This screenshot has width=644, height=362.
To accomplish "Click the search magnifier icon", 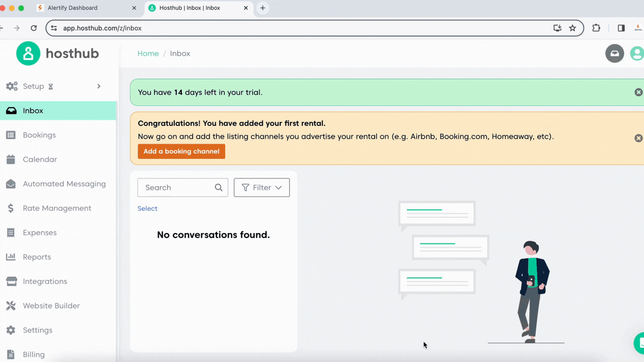I will tap(219, 188).
